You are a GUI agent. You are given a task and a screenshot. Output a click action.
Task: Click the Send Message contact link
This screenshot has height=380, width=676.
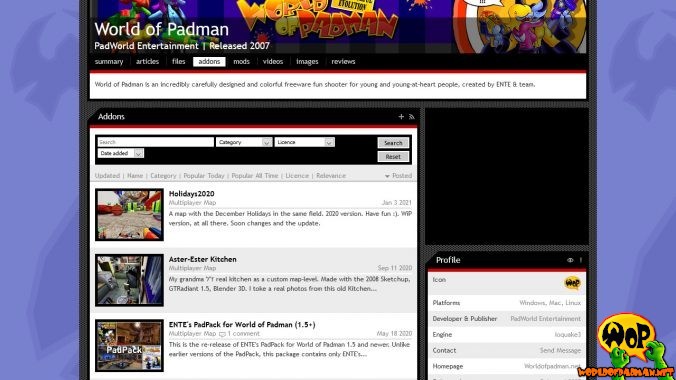(560, 351)
